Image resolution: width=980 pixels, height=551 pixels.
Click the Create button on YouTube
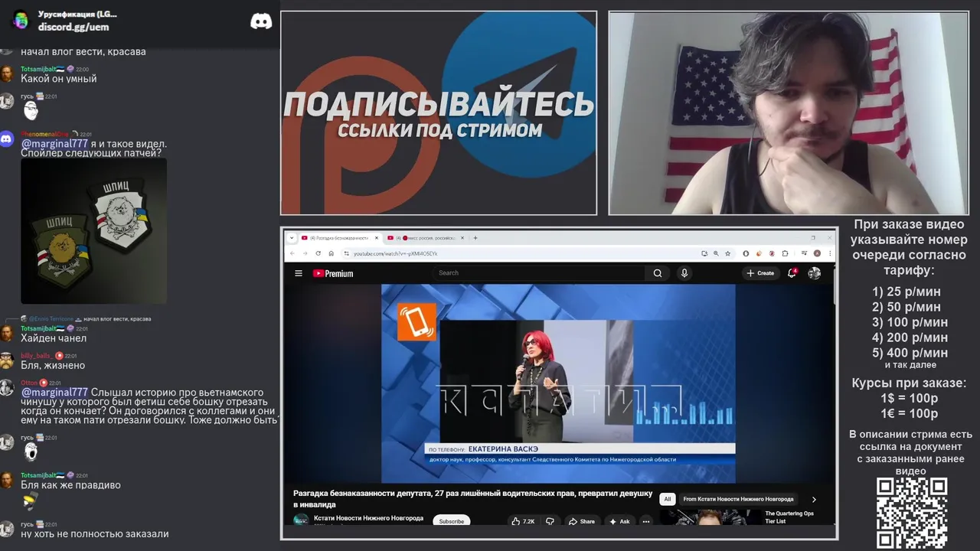(760, 273)
